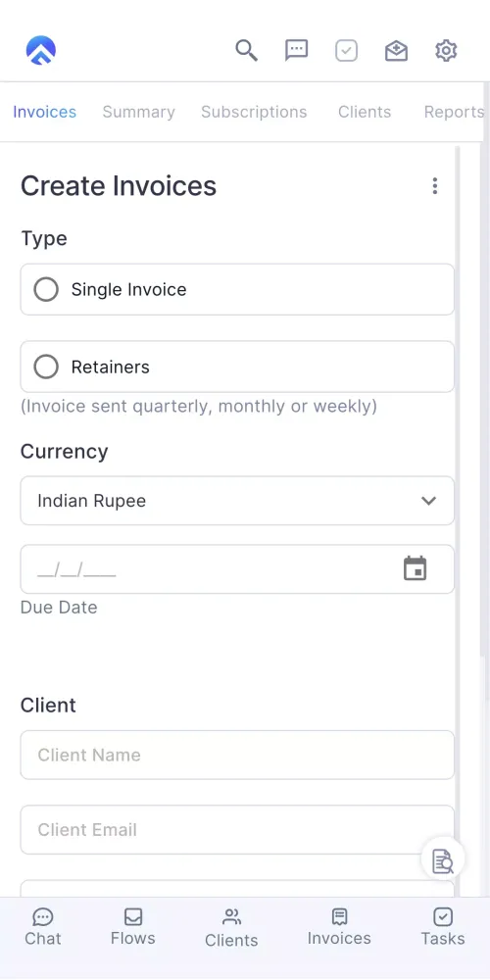Viewport: 490px width, 980px height.
Task: Go to Tasks in bottom navigation
Action: pyautogui.click(x=443, y=927)
